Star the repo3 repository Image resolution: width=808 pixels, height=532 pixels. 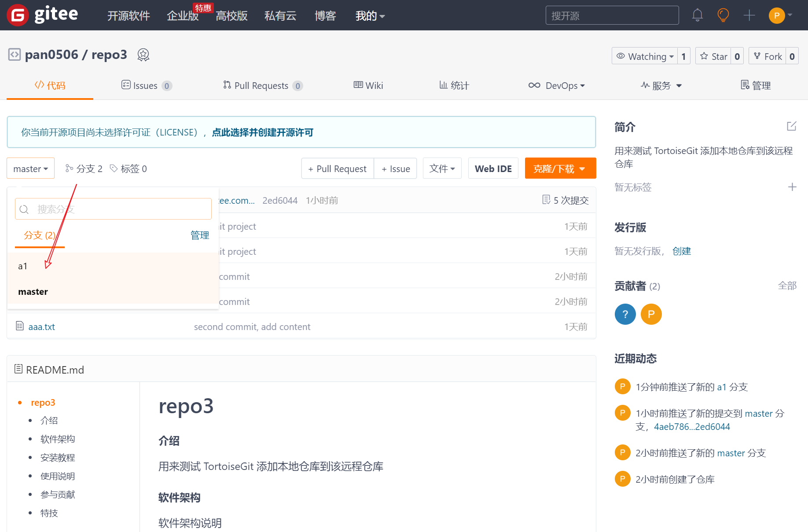[x=714, y=56]
